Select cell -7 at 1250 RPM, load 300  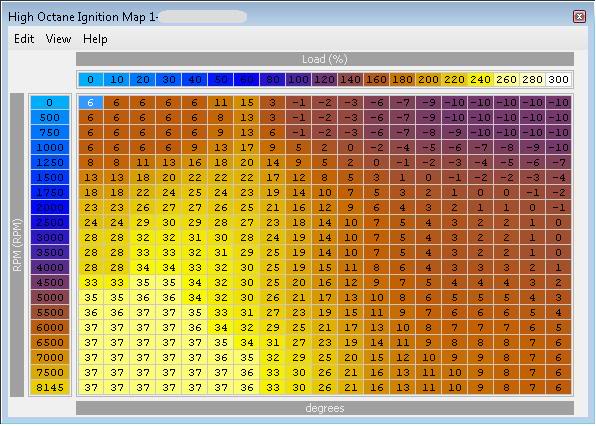point(558,162)
